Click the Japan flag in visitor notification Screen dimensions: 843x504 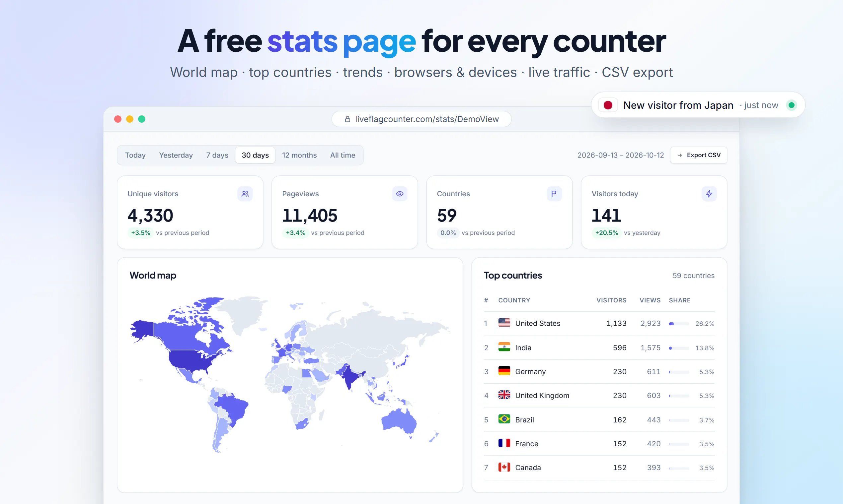click(x=608, y=105)
